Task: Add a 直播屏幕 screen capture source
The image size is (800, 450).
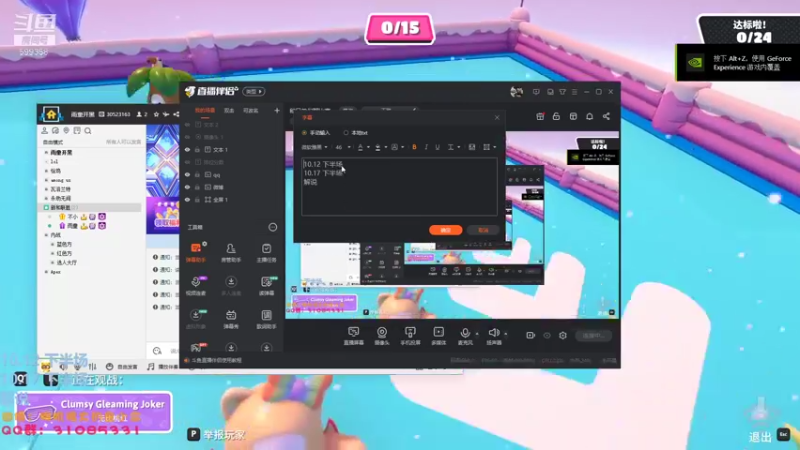Action: tap(353, 336)
